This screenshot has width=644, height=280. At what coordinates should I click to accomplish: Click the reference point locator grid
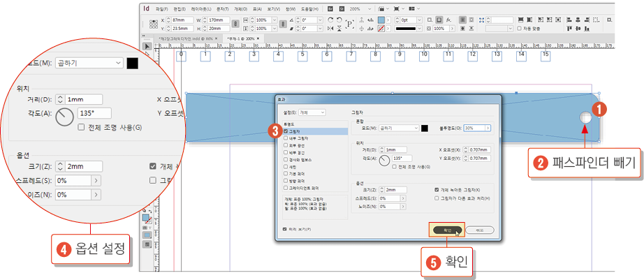pyautogui.click(x=154, y=24)
